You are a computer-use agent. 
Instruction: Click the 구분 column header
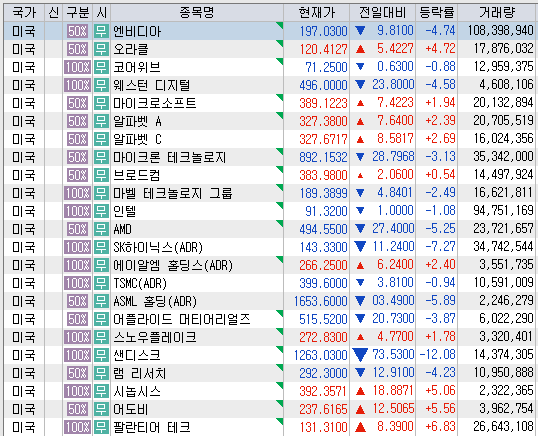(78, 13)
